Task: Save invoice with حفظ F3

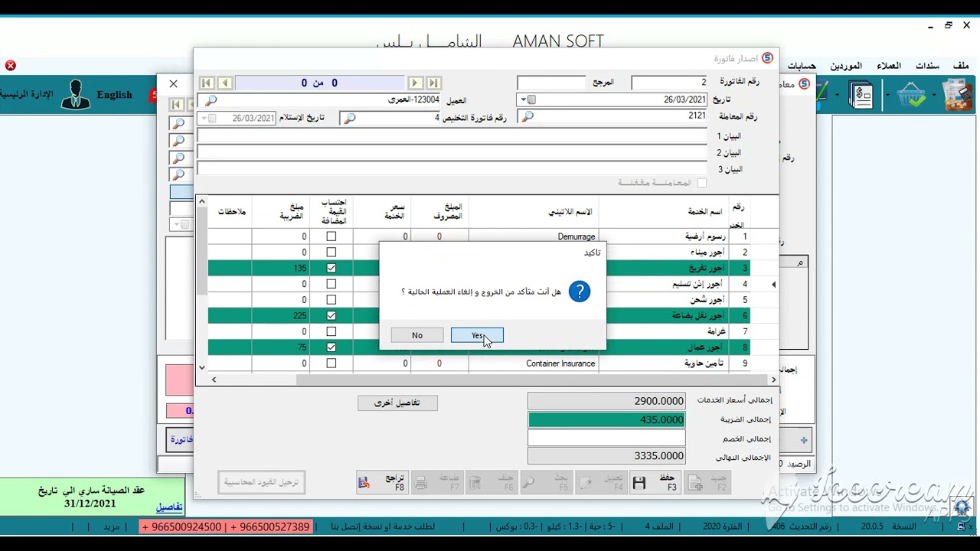Action: 654,482
